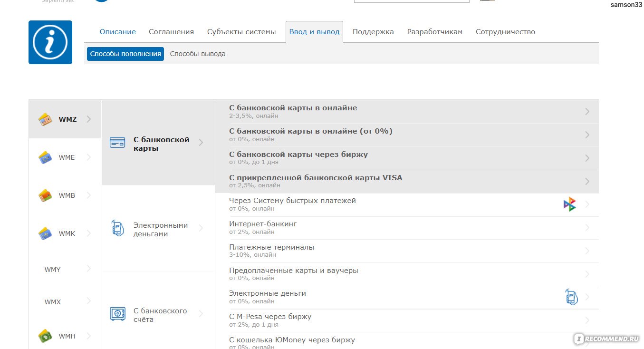Switch to Способы вывода sub-tab
The width and height of the screenshot is (644, 349).
pos(198,54)
